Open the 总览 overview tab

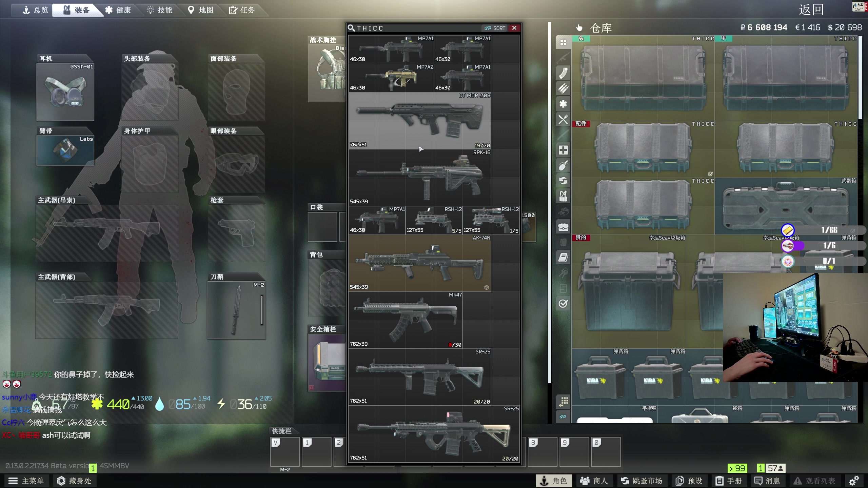[35, 10]
